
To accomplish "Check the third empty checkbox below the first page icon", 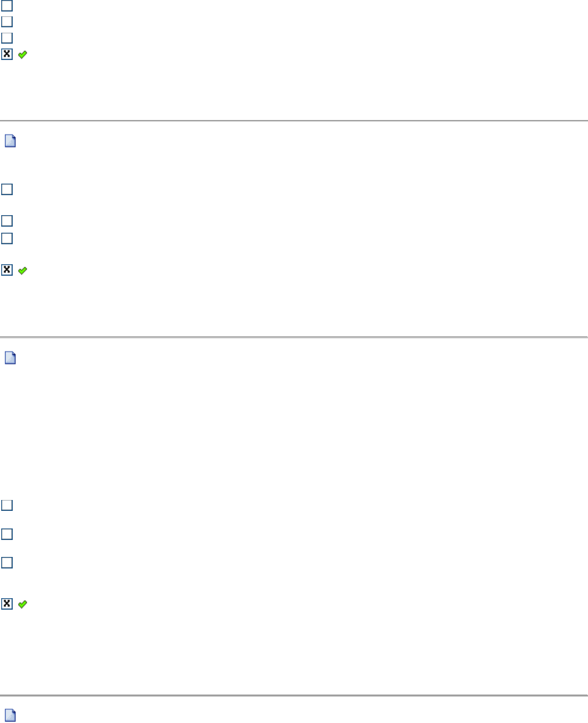I will click(x=7, y=238).
